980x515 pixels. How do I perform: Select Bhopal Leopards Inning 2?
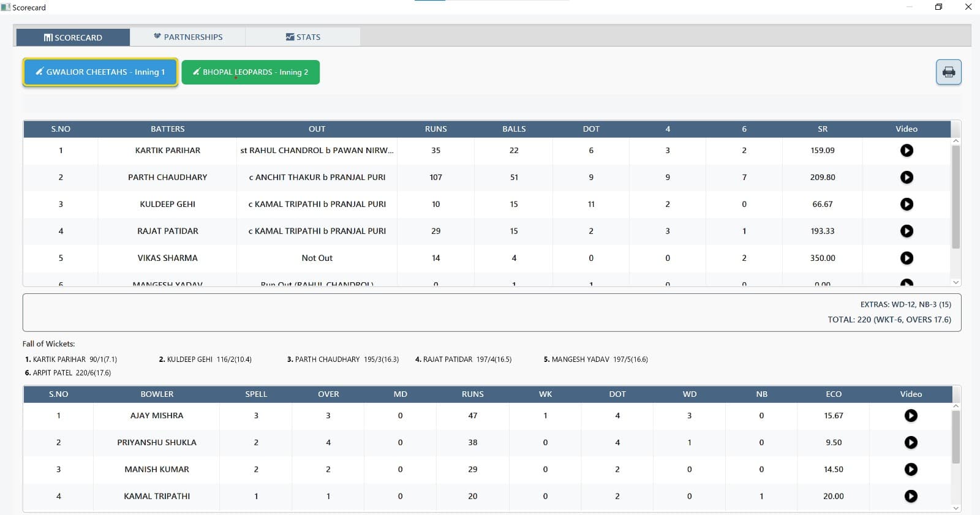coord(251,72)
